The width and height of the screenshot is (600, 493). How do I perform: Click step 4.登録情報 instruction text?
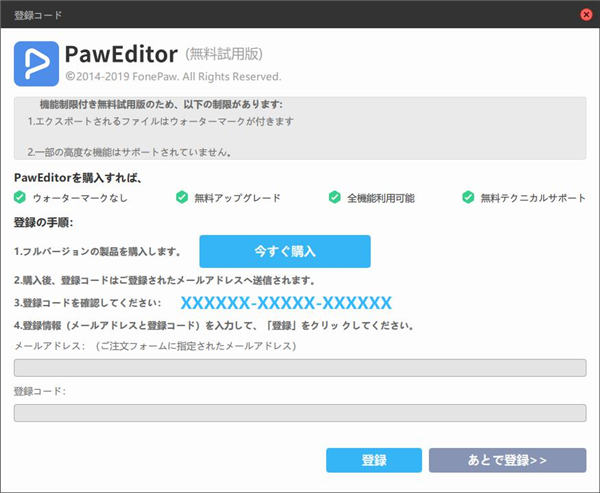[214, 325]
